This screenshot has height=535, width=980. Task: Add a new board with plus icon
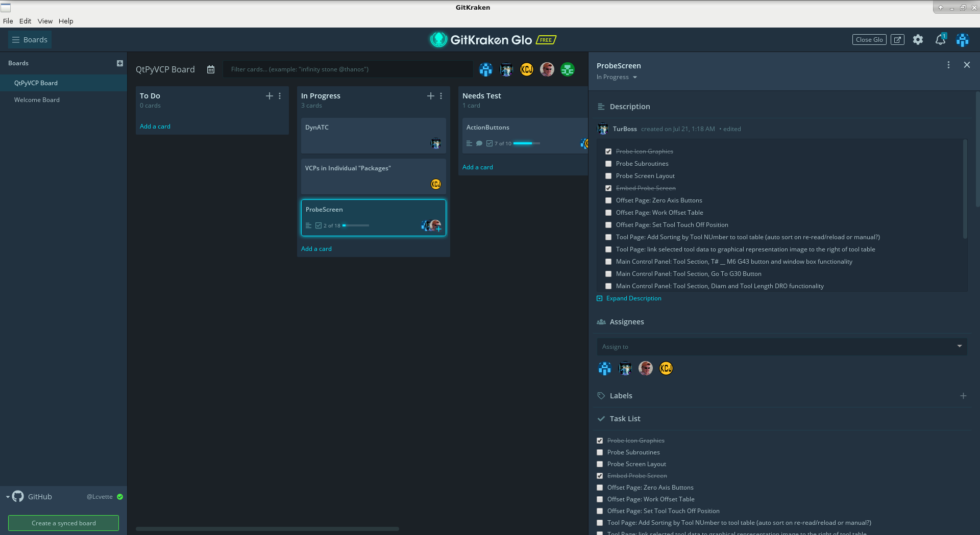pyautogui.click(x=120, y=63)
